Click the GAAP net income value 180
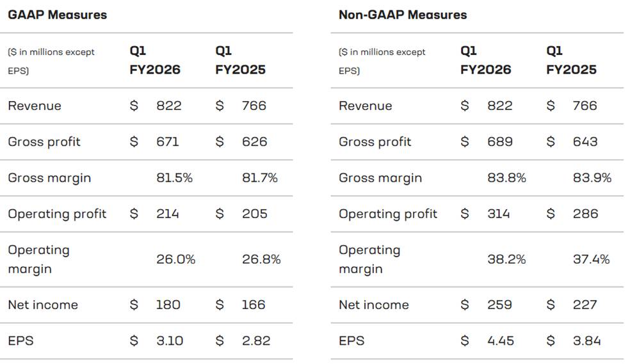Viewport: 630px width, 364px height. click(x=168, y=305)
